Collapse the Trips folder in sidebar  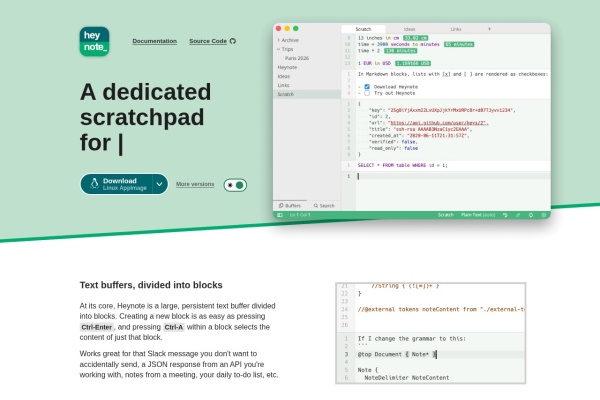(x=285, y=49)
